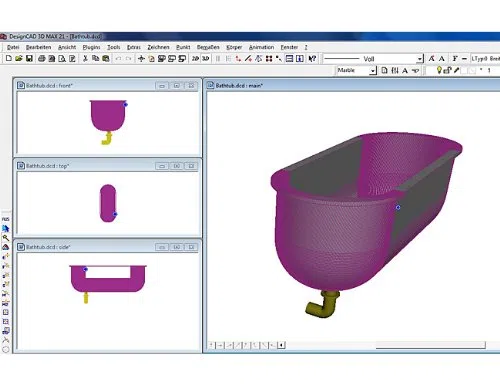
Task: Select blue arrow selection tool in sidebar
Action: pos(6,229)
